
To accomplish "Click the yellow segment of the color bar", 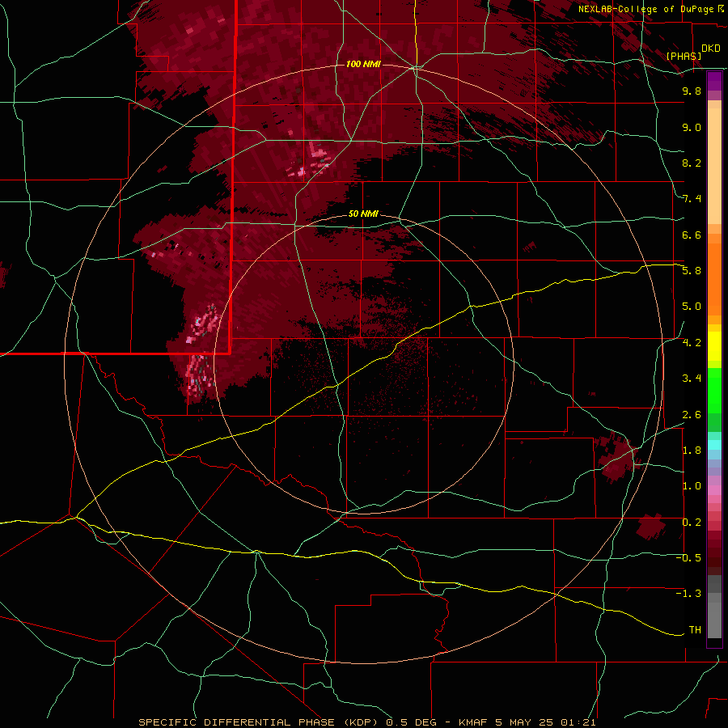I will pos(714,346).
